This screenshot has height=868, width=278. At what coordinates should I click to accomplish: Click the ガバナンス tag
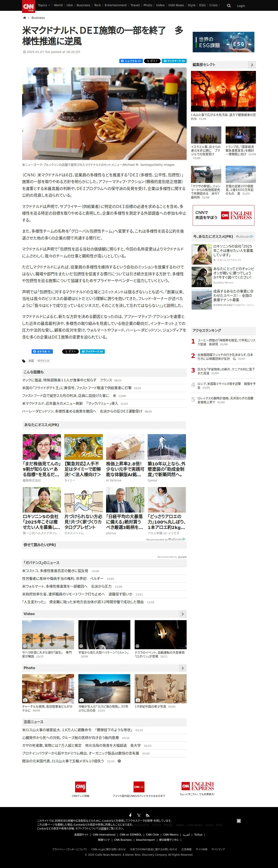point(43,361)
